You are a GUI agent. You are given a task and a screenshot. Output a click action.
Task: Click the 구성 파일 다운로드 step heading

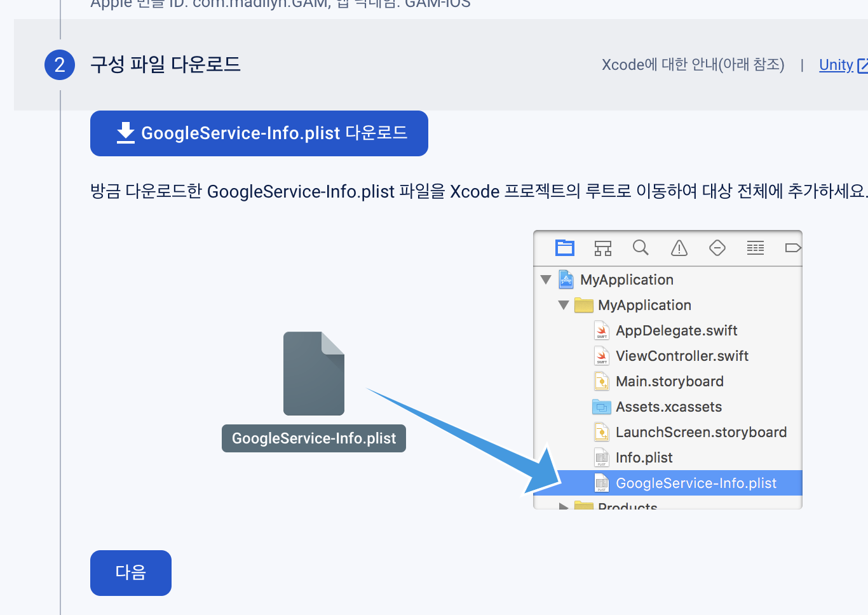pyautogui.click(x=165, y=65)
